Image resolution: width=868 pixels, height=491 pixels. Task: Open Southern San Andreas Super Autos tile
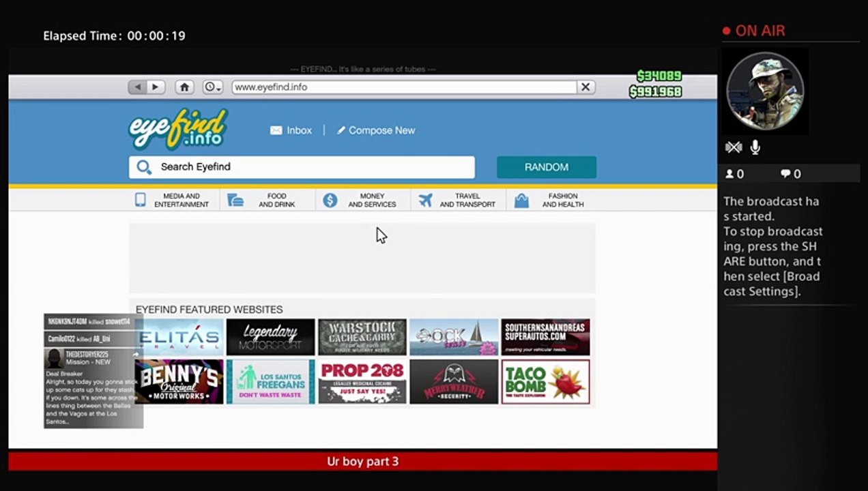tap(545, 337)
